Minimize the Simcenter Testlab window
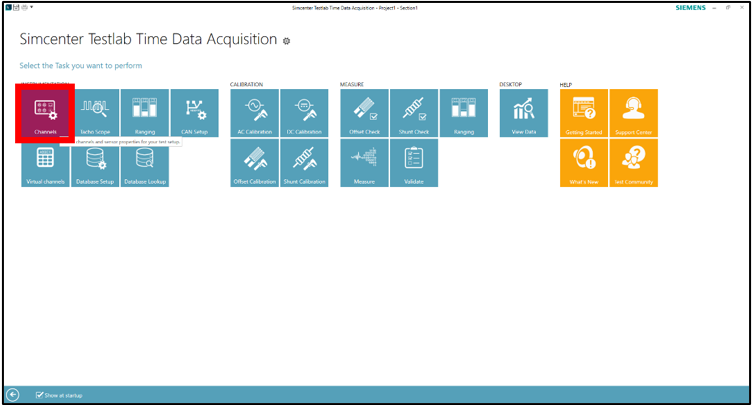The image size is (752, 405). click(714, 8)
